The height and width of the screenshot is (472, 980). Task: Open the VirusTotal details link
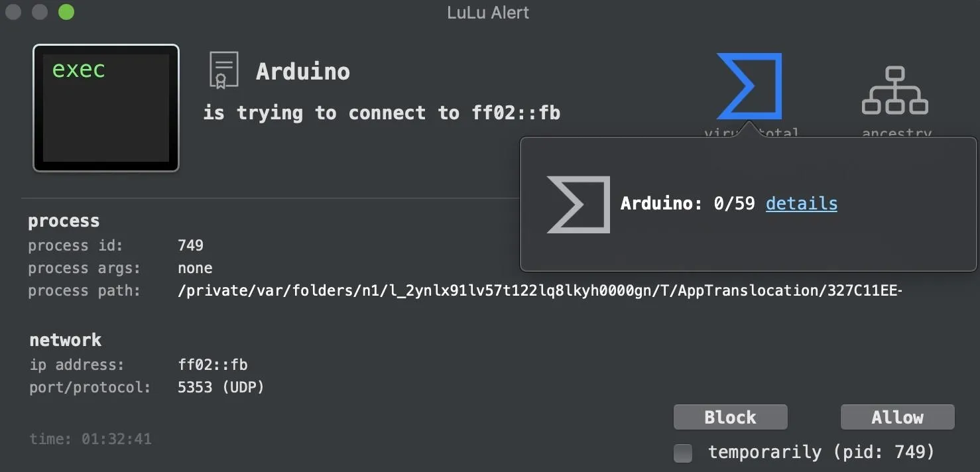point(801,204)
